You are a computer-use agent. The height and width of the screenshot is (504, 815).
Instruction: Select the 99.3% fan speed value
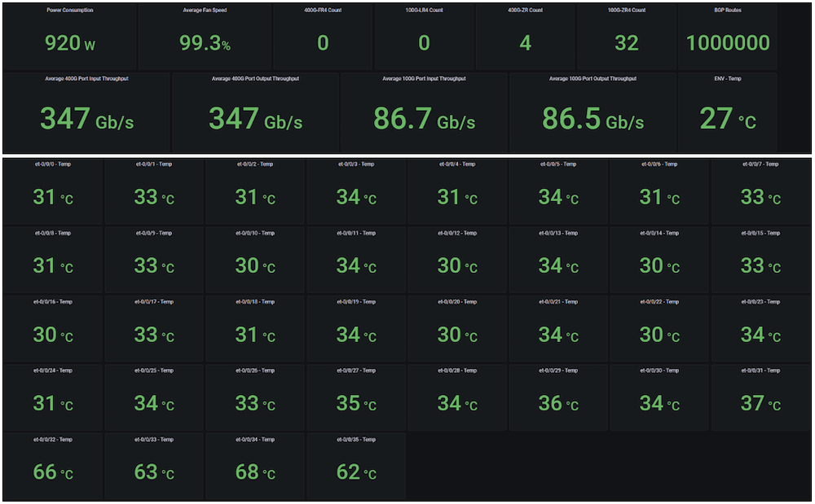205,43
